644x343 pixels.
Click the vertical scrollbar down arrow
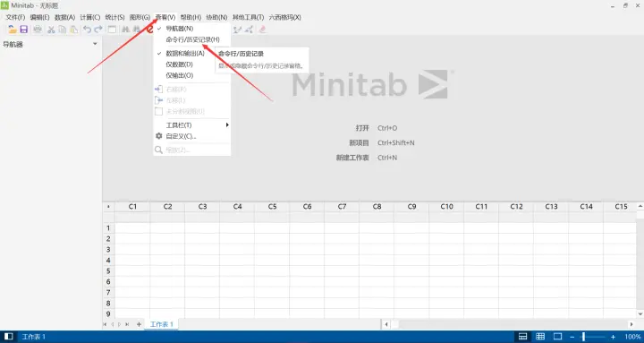point(640,314)
